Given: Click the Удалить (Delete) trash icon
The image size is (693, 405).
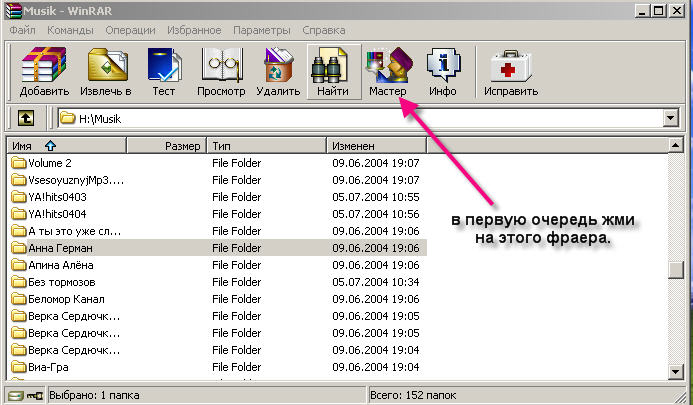Looking at the screenshot, I should [278, 65].
